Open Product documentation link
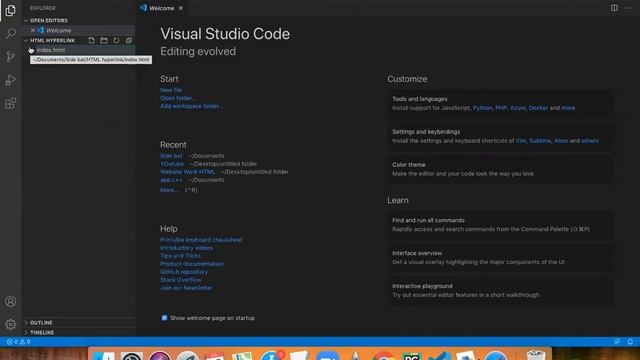The height and width of the screenshot is (360, 640). point(192,264)
